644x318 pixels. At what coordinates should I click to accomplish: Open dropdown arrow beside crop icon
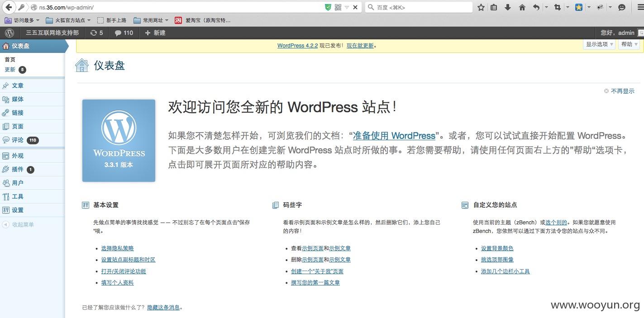tap(568, 7)
